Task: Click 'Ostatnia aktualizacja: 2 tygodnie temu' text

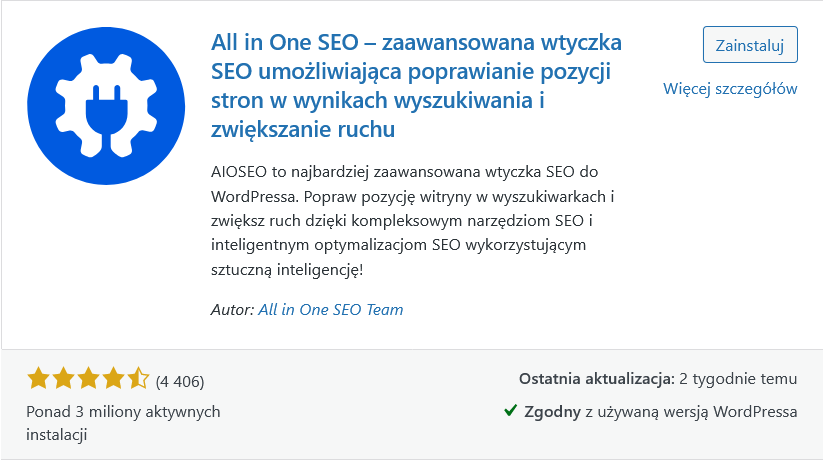Action: click(658, 379)
